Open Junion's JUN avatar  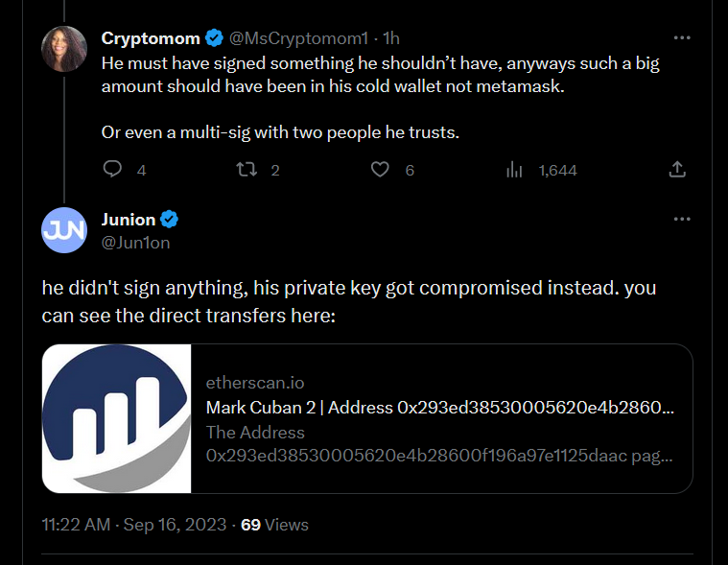click(64, 230)
